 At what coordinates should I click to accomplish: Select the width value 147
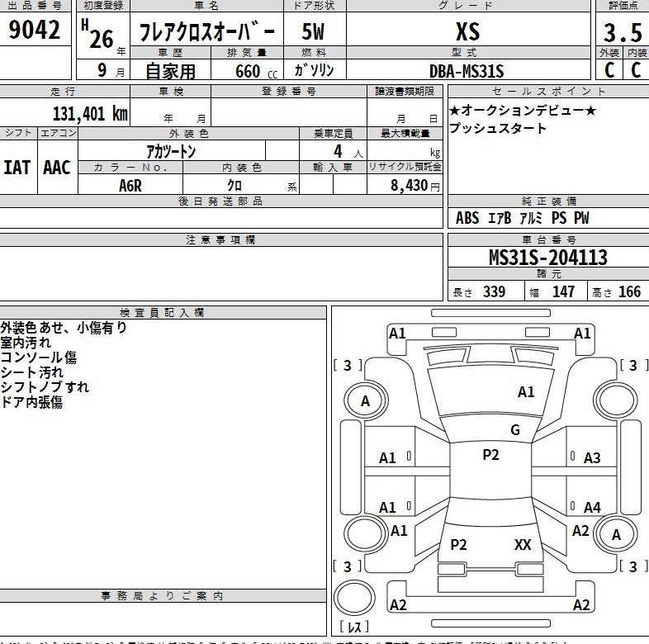(563, 291)
